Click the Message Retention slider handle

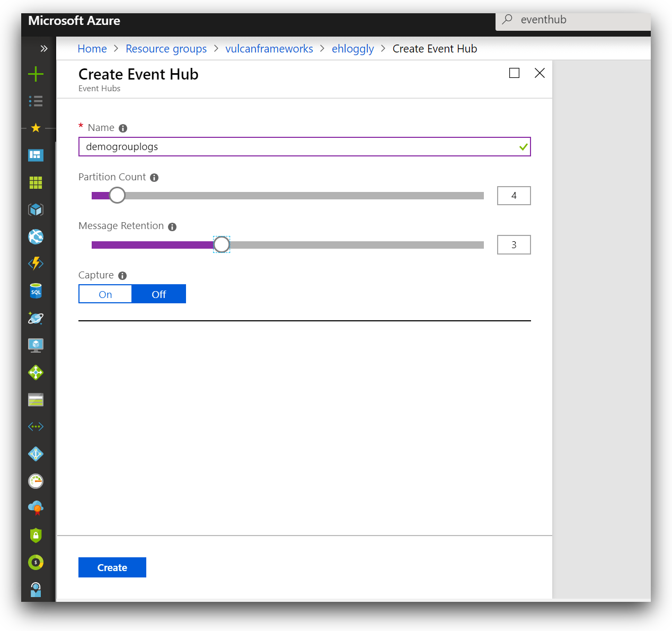(x=222, y=244)
